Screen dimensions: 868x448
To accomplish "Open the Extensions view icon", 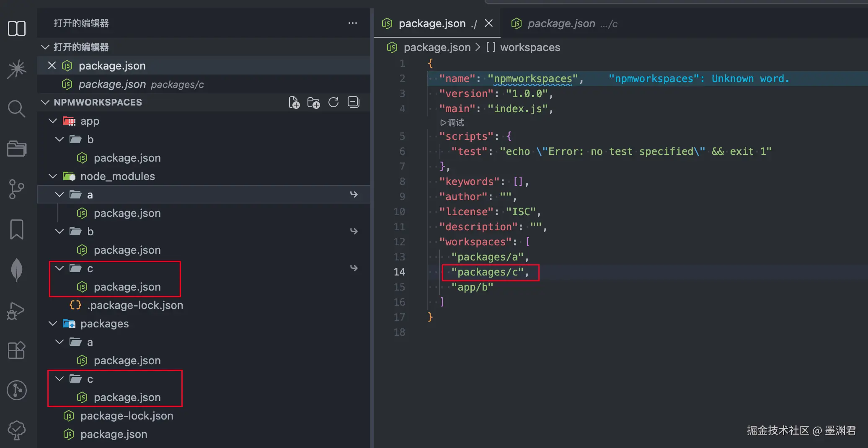I will (17, 350).
